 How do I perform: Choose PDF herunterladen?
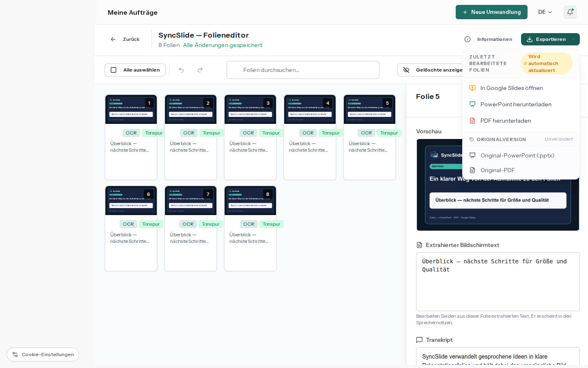point(521,121)
